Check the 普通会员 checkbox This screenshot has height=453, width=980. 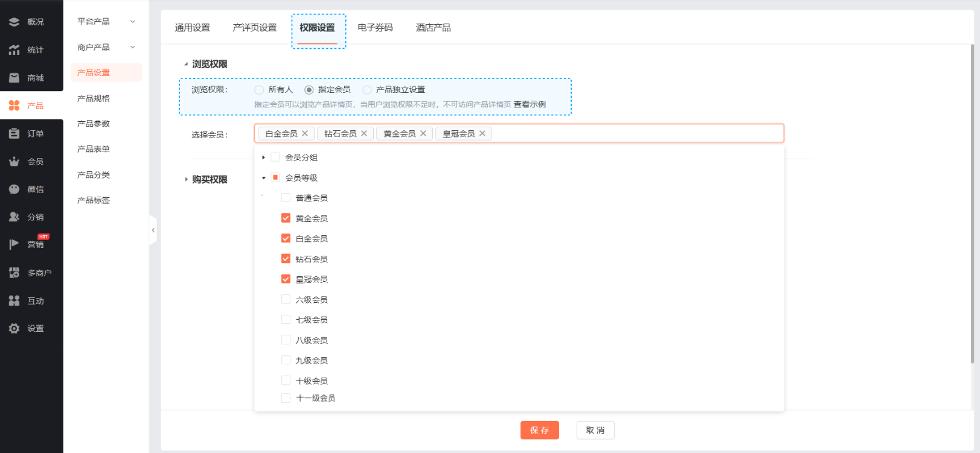(286, 197)
